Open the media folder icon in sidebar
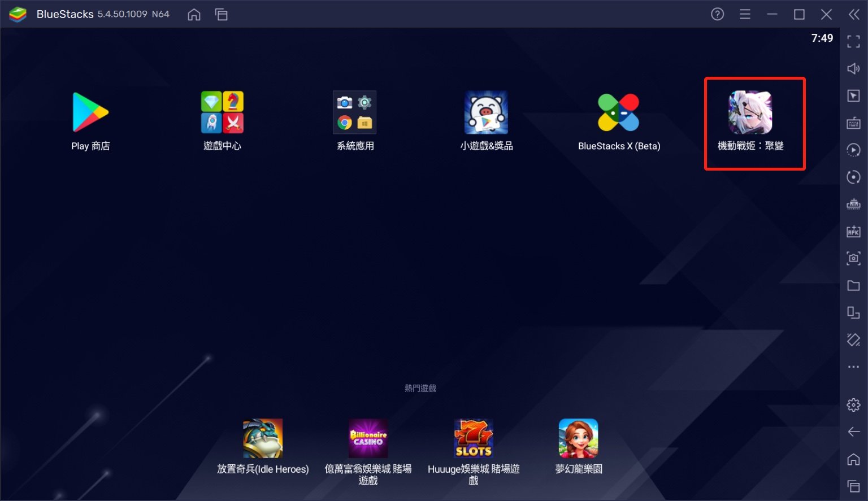Viewport: 868px width, 501px height. (x=854, y=285)
